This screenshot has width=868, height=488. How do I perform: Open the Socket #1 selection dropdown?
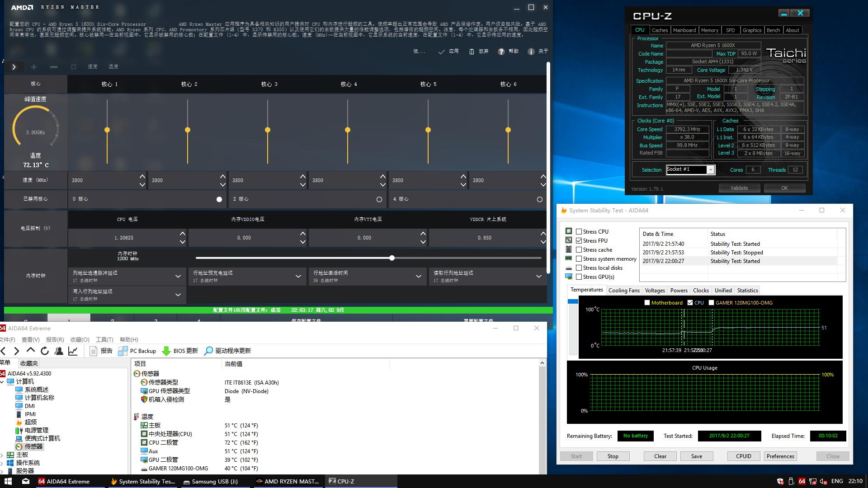pyautogui.click(x=711, y=170)
